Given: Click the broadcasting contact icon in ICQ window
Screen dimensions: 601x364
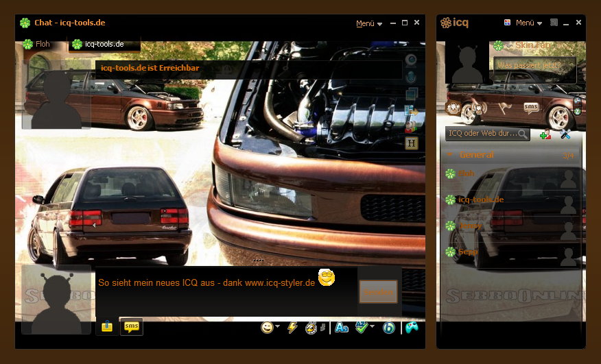Looking at the screenshot, I should tap(479, 108).
